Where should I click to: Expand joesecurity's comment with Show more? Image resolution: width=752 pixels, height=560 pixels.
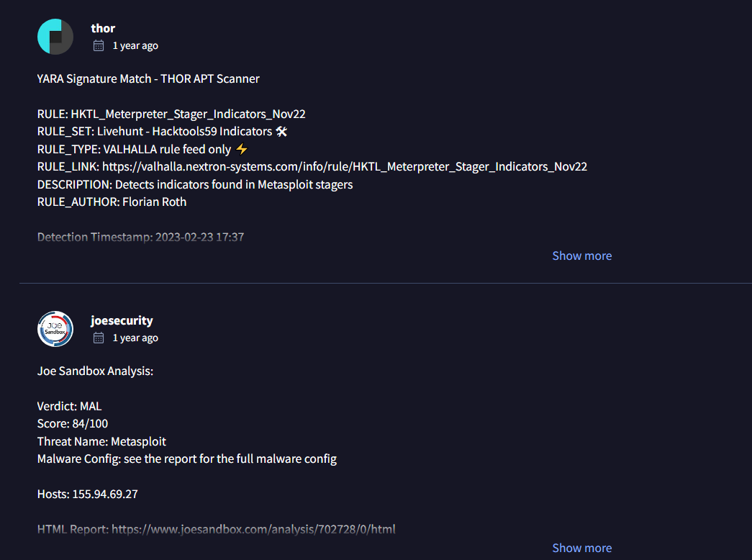(x=581, y=548)
